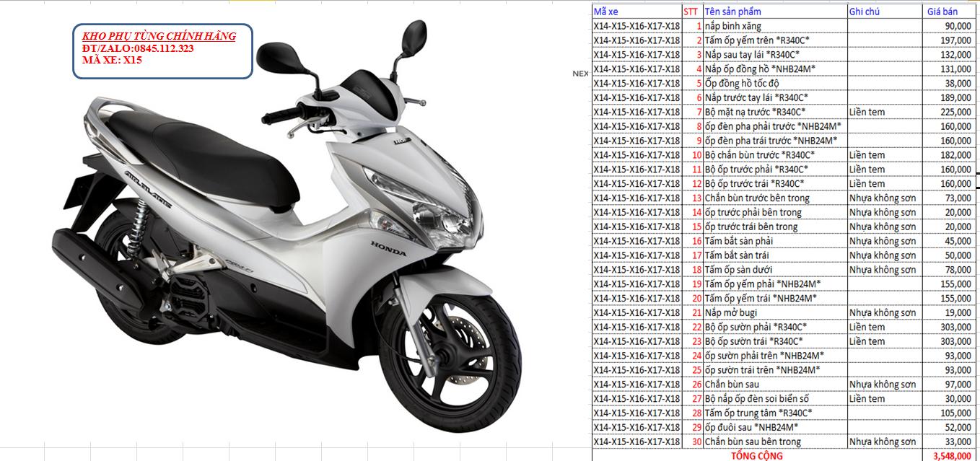Select the '78,000' price cell
The image size is (980, 461).
[948, 270]
